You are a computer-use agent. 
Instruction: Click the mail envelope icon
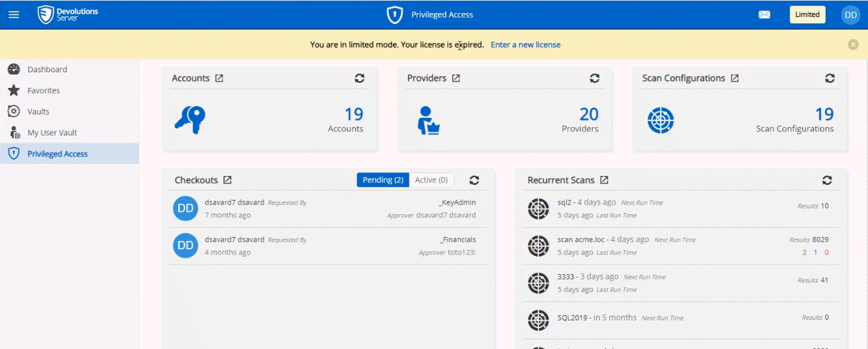click(764, 14)
